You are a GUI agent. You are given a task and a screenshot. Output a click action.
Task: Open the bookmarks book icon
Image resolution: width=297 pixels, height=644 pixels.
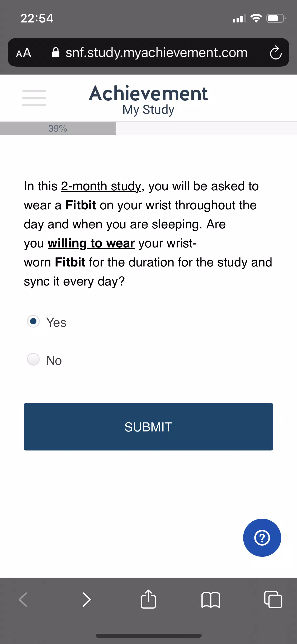(x=210, y=600)
